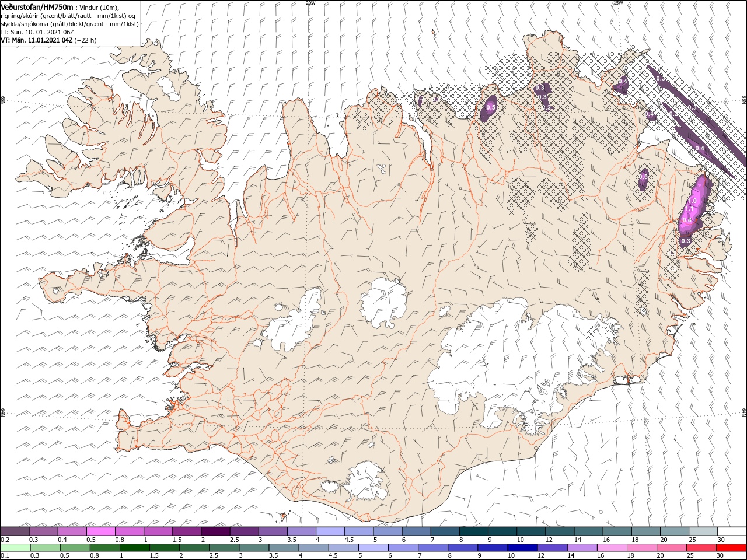The width and height of the screenshot is (747, 560).
Task: Click the '15W' longitude label at top
Action: (x=618, y=3)
